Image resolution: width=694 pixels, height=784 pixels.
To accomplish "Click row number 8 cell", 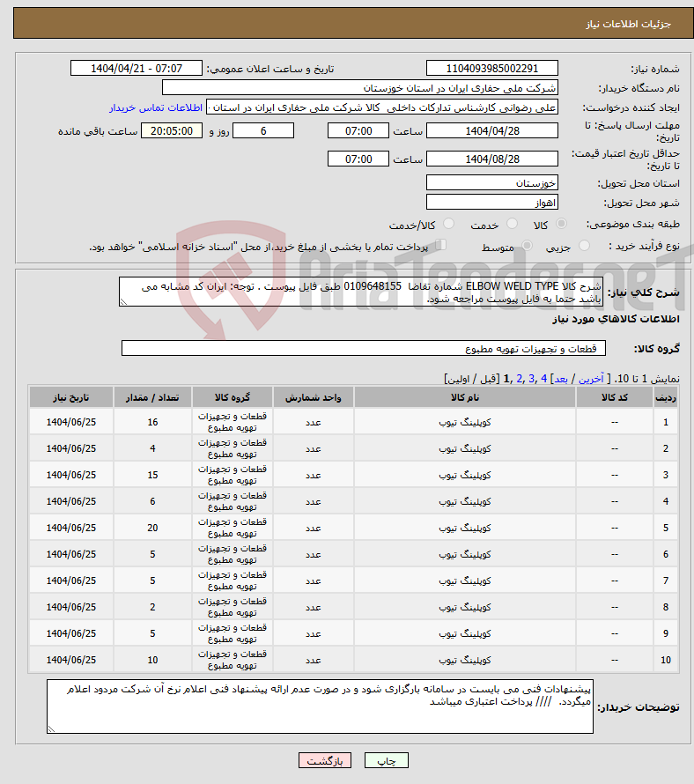I will coord(666,607).
